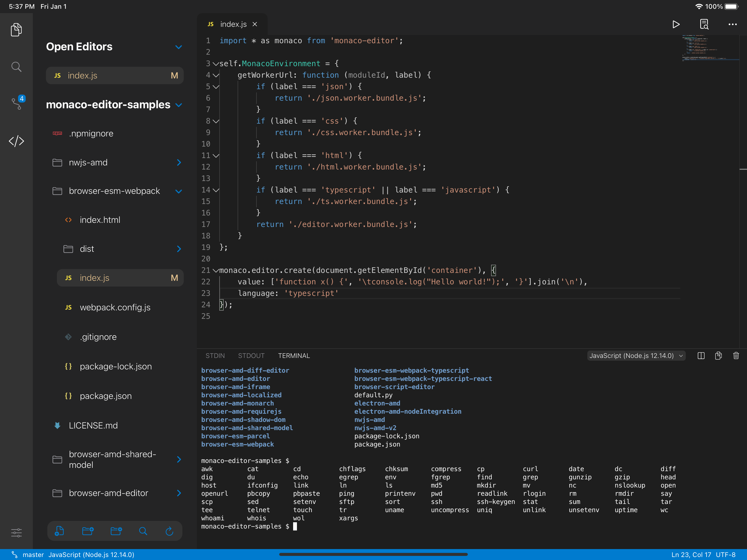Viewport: 747px width, 560px height.
Task: Clear terminal with the trash icon
Action: click(736, 356)
